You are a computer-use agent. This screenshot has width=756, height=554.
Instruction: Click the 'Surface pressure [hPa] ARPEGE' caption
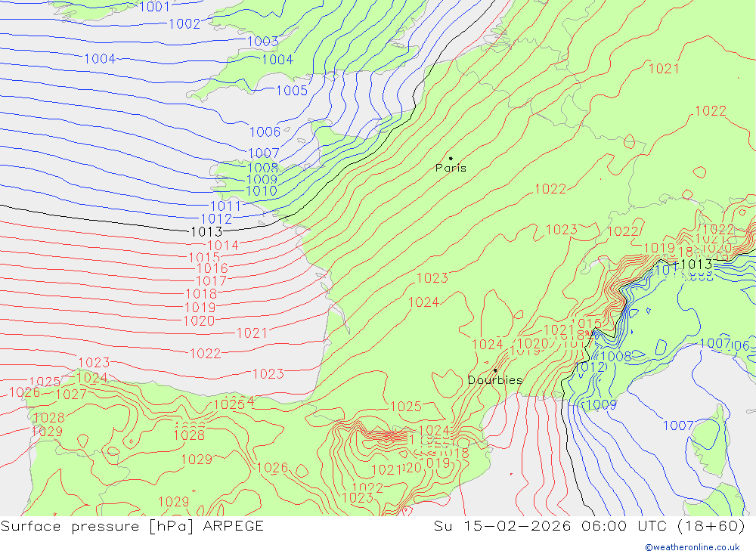click(x=132, y=526)
